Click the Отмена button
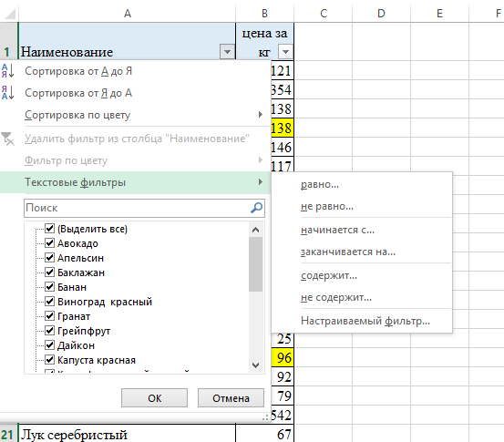504x442 pixels. click(231, 398)
